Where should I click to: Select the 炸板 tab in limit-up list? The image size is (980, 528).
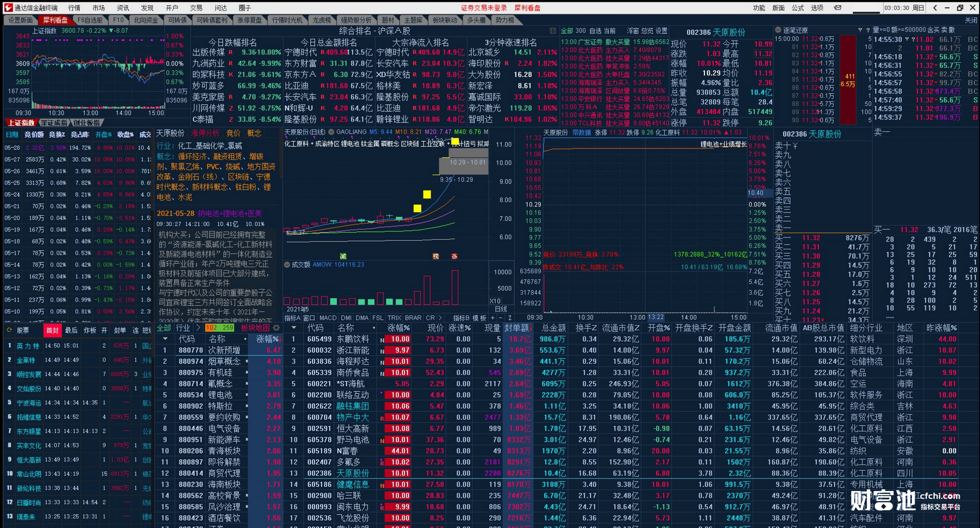[89, 330]
